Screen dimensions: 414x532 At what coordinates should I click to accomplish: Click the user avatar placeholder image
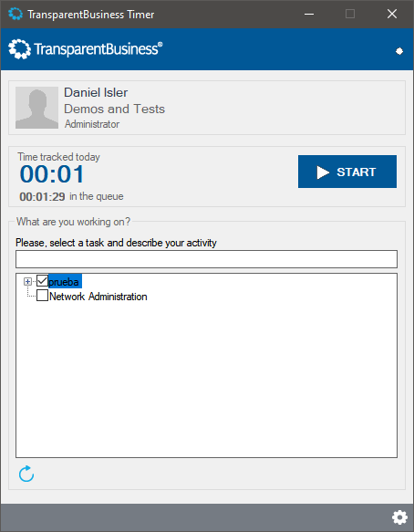(37, 108)
